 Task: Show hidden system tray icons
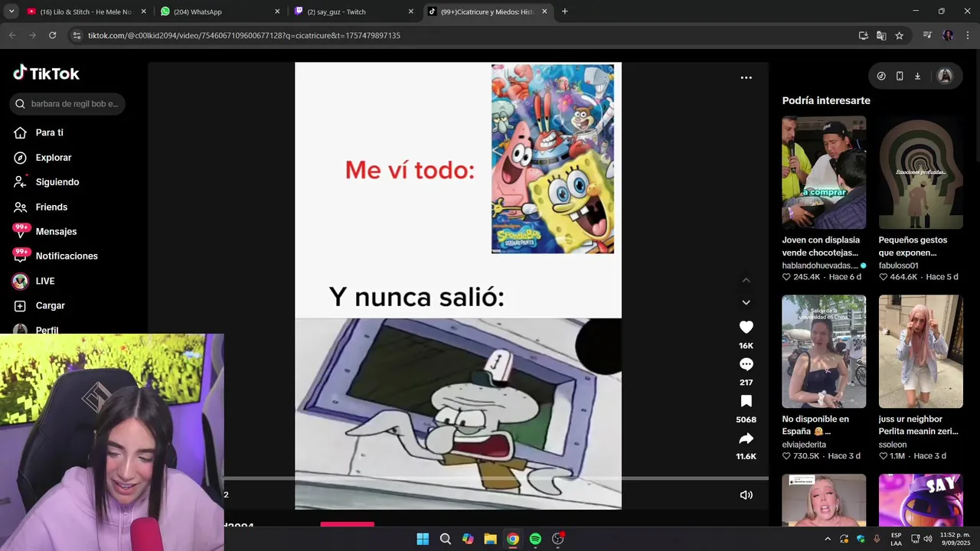pos(828,539)
